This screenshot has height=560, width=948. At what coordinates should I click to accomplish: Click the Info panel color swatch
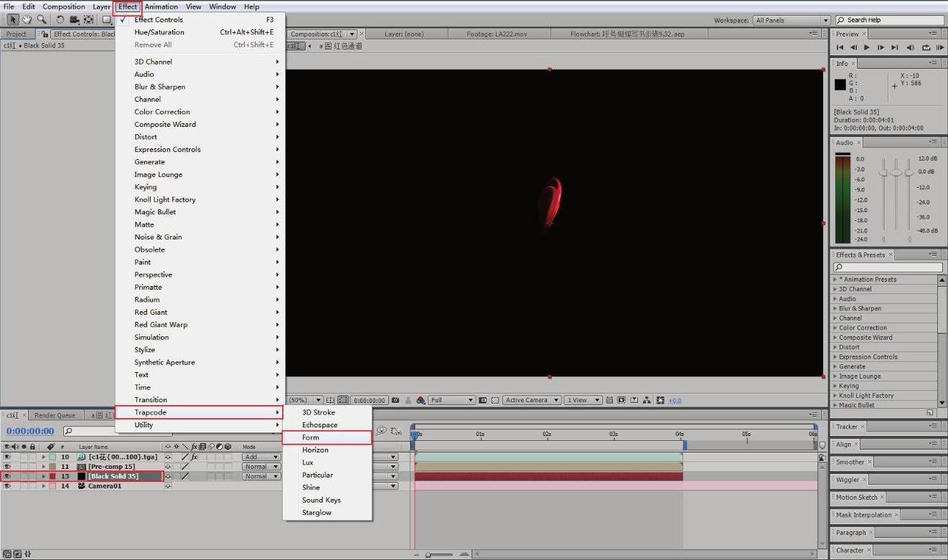[840, 85]
